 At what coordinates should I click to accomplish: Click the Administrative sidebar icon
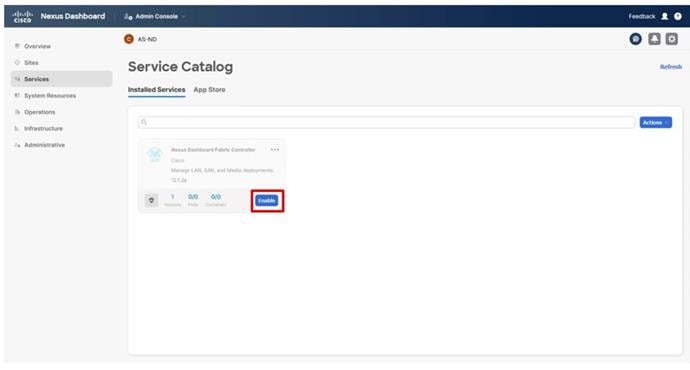(x=17, y=145)
